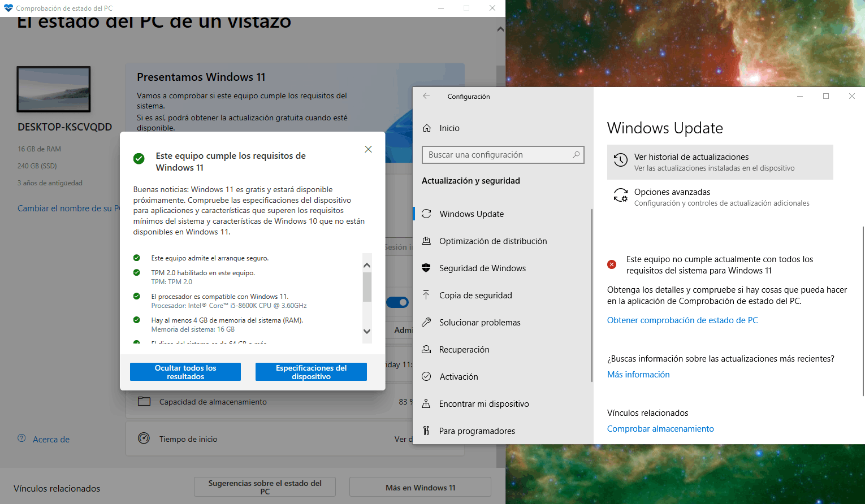This screenshot has height=504, width=865.
Task: Click the Para programadores tools icon
Action: click(427, 431)
